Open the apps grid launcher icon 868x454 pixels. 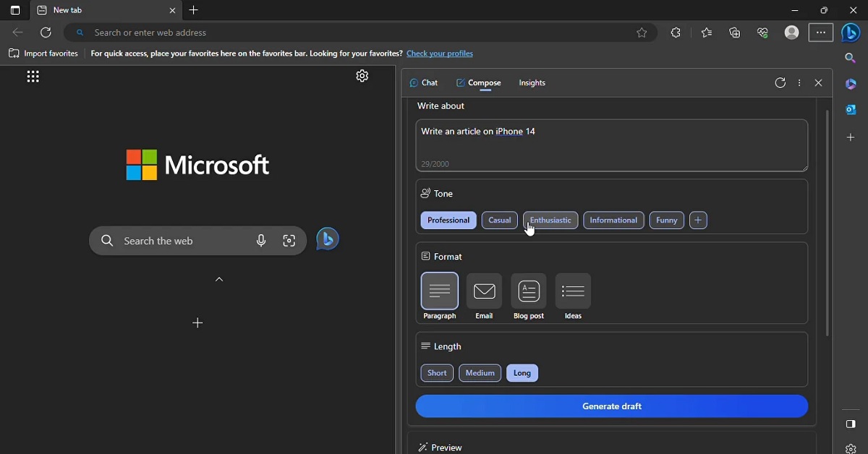(33, 77)
